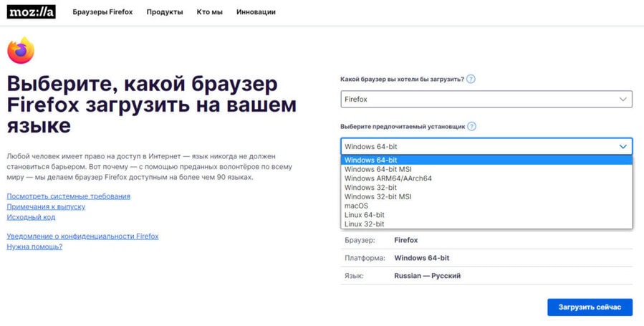Select Windows 64-bit MSI option

(x=486, y=169)
